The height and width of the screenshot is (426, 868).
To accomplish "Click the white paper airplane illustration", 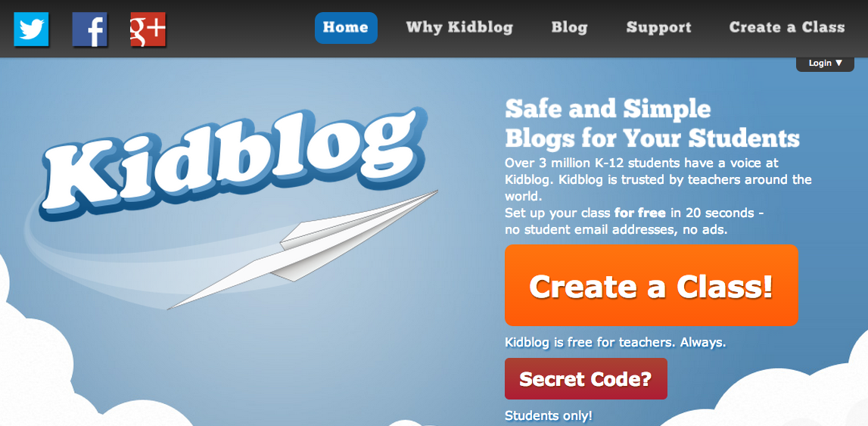I will coord(302,250).
